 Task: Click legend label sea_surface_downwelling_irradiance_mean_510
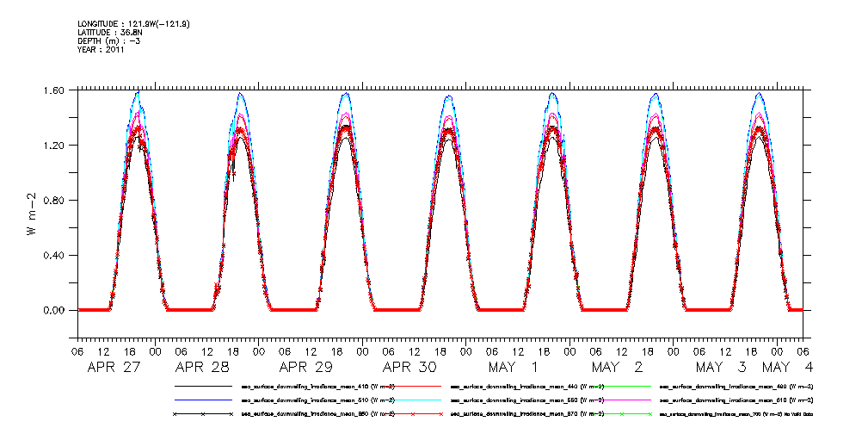pos(318,400)
